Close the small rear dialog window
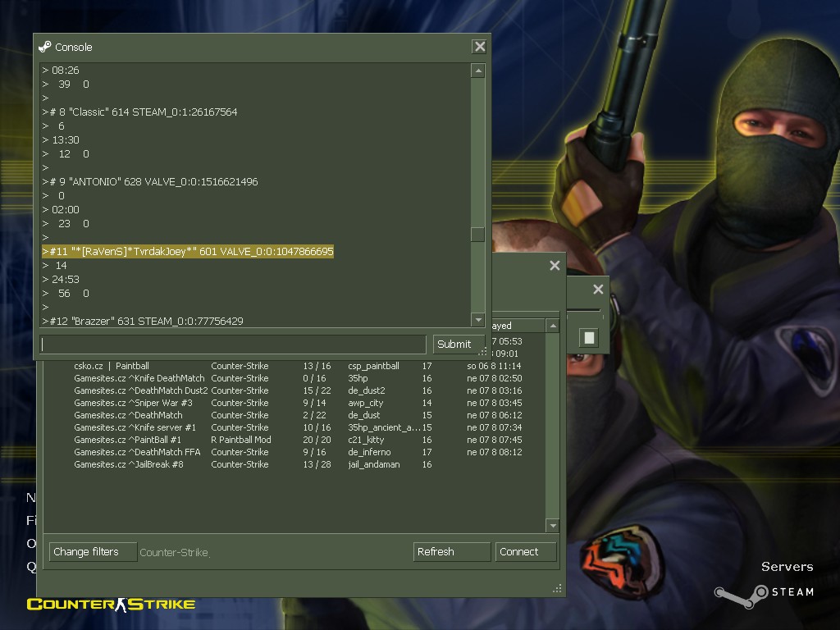 (598, 290)
